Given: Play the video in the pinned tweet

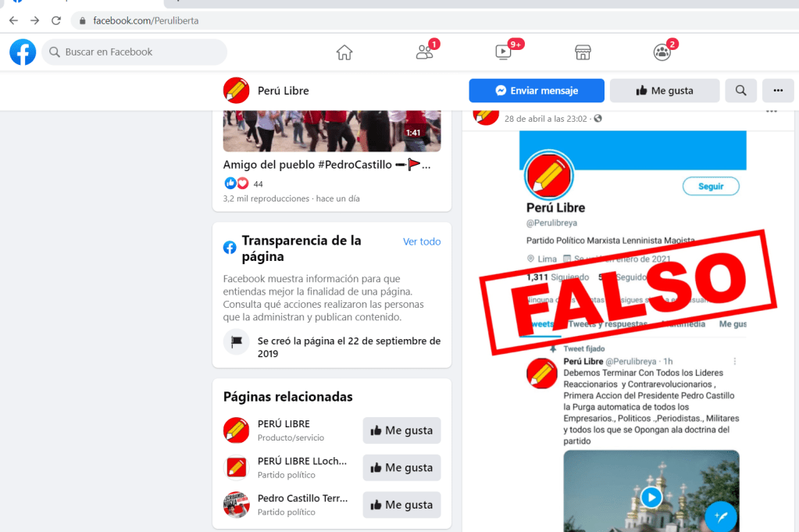Looking at the screenshot, I should click(651, 498).
